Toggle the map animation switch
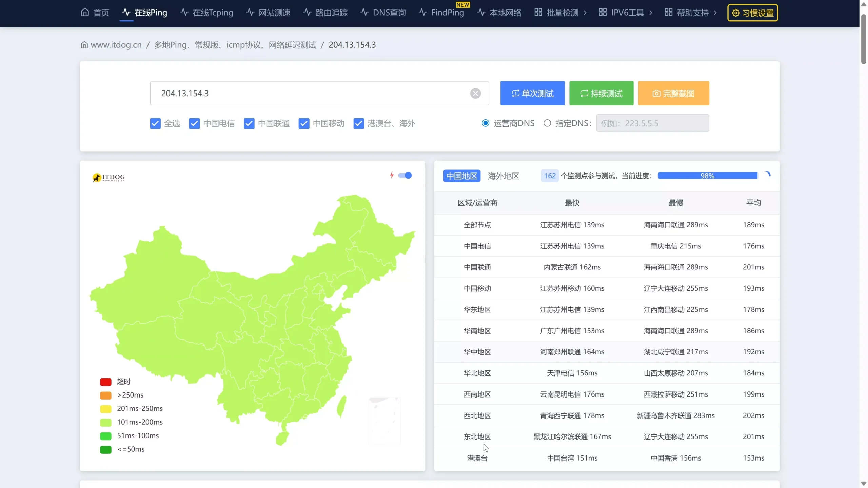Viewport: 868px width, 488px height. pos(405,175)
